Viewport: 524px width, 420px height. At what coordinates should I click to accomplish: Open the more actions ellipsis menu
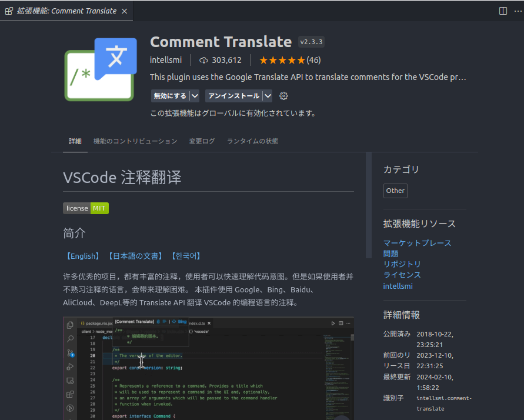click(518, 11)
